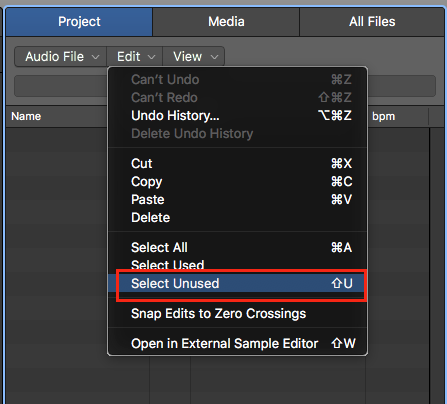This screenshot has width=447, height=404.
Task: Click the chevron next to Audio File
Action: pyautogui.click(x=95, y=57)
